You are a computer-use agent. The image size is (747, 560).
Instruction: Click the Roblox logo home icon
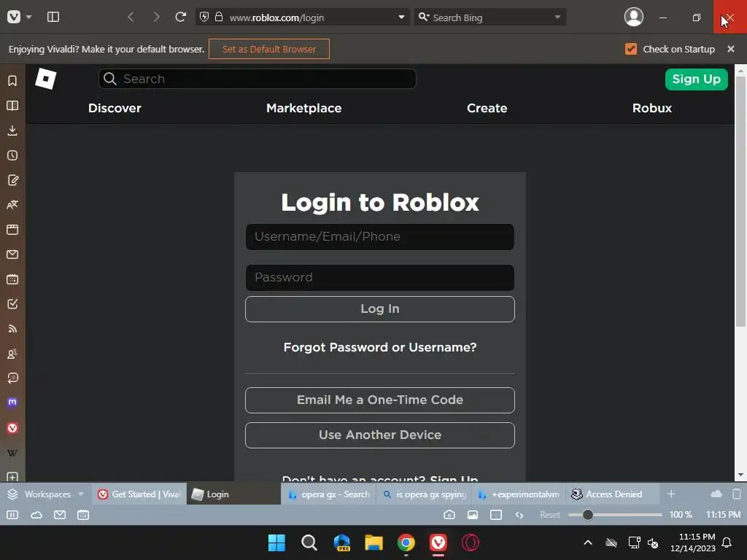click(x=46, y=79)
